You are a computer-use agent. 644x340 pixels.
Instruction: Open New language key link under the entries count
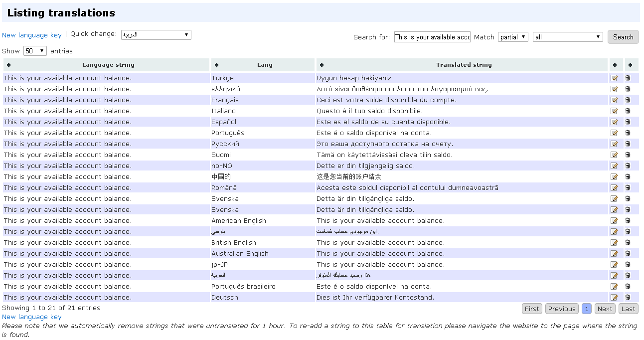(x=32, y=317)
